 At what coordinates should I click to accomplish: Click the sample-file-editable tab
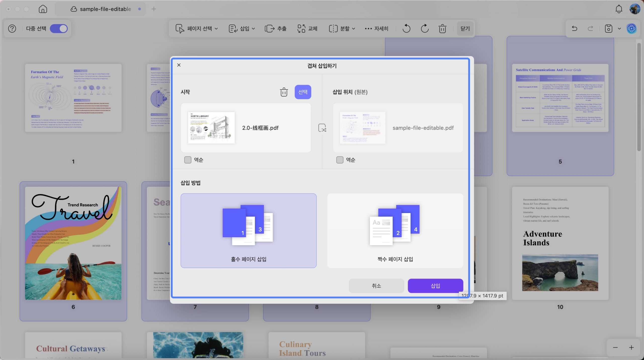point(100,9)
